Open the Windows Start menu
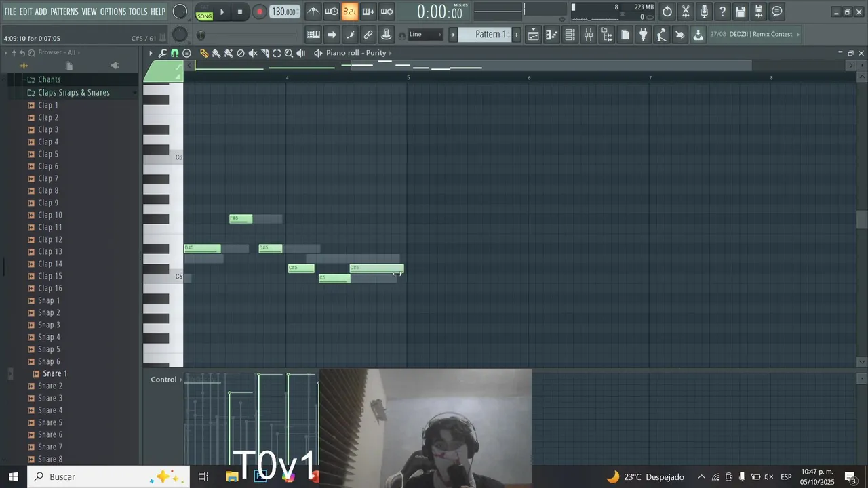The height and width of the screenshot is (488, 868). (x=14, y=476)
